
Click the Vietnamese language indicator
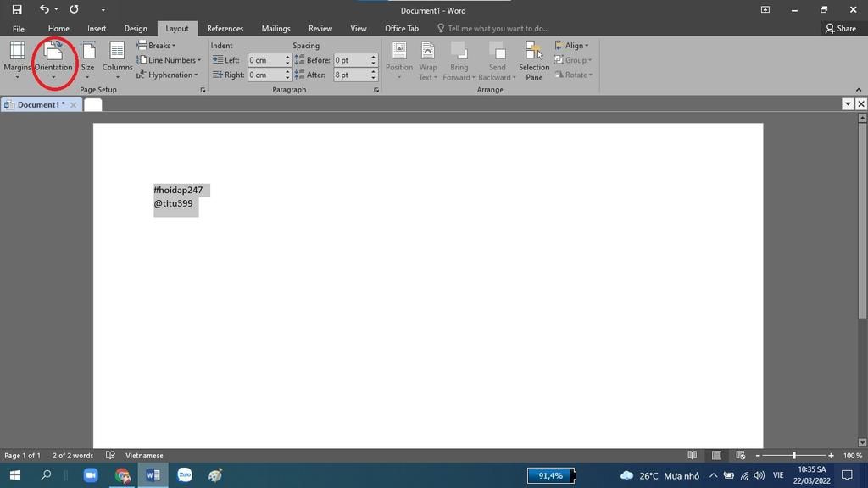coord(144,455)
